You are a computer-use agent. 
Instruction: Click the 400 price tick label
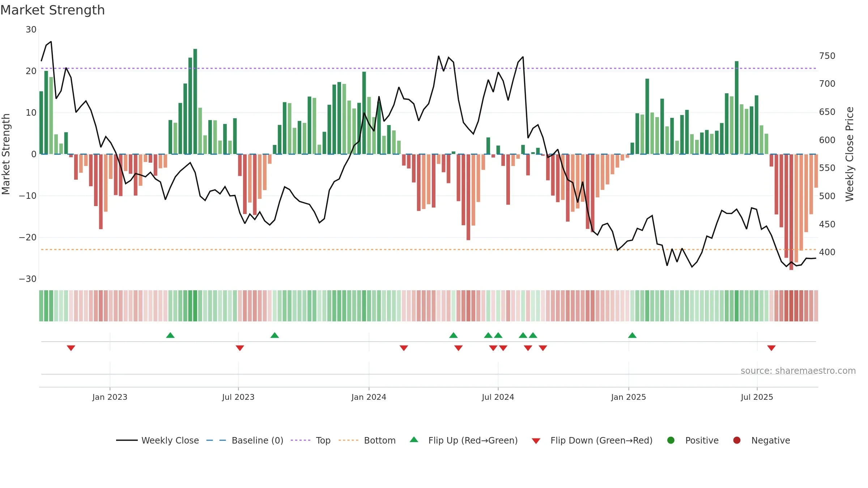pos(827,252)
